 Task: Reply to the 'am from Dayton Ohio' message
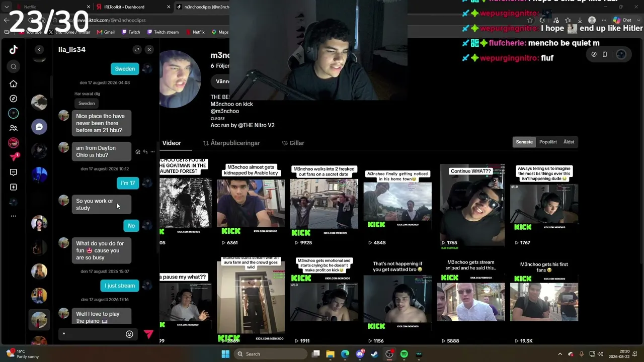[x=145, y=152]
